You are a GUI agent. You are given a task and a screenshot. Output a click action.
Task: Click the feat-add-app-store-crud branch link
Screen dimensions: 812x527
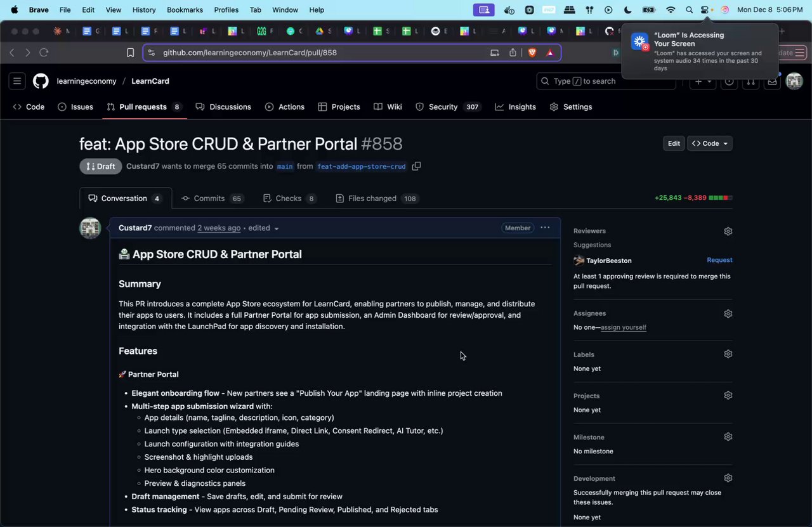[x=361, y=167]
